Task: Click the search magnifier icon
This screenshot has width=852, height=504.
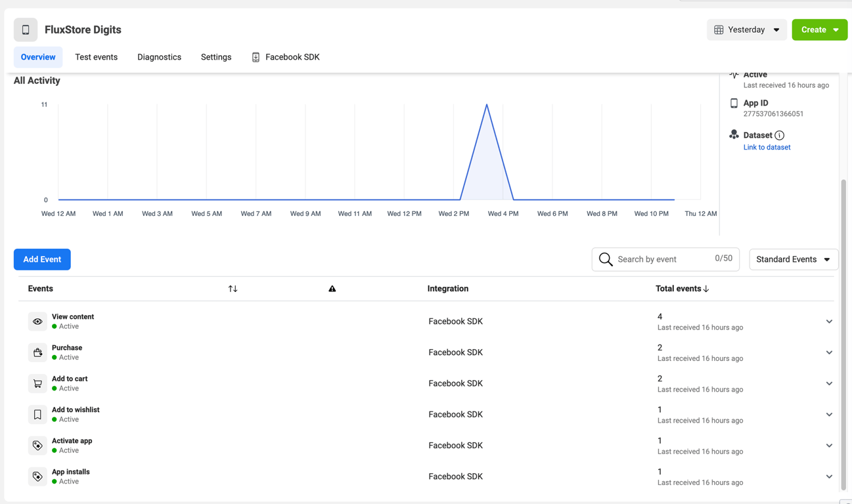Action: (x=606, y=259)
